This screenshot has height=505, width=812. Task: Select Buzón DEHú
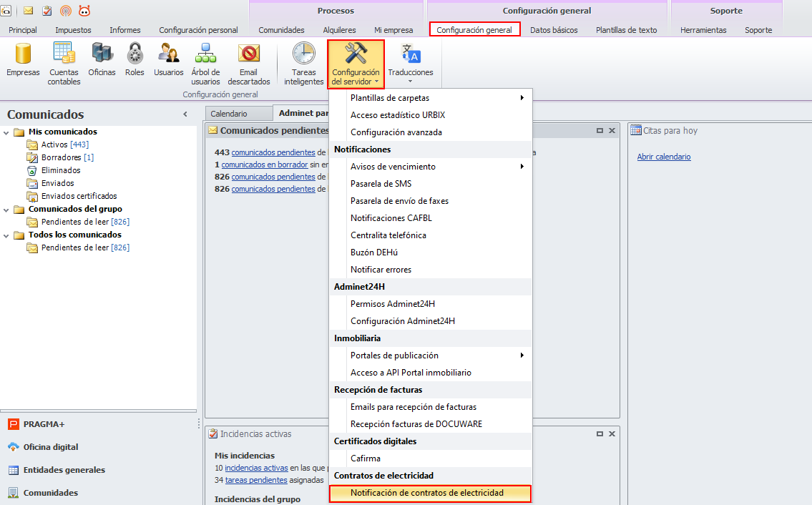[431, 252]
